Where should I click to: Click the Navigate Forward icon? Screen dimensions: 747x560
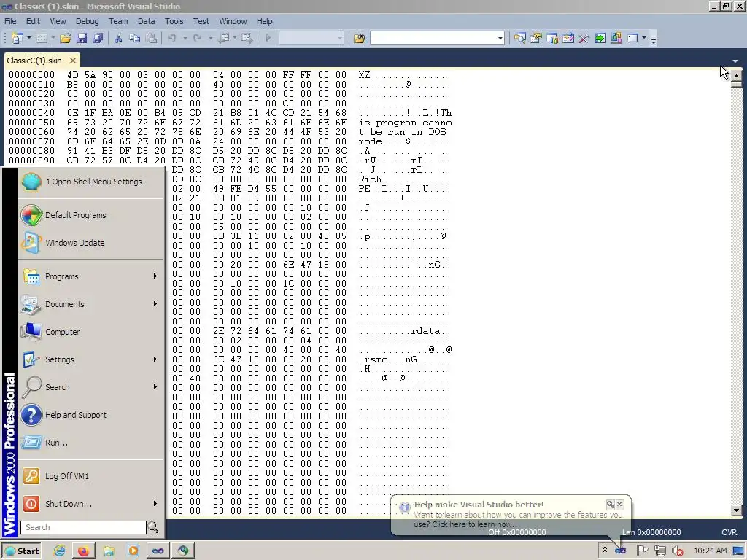pyautogui.click(x=247, y=38)
